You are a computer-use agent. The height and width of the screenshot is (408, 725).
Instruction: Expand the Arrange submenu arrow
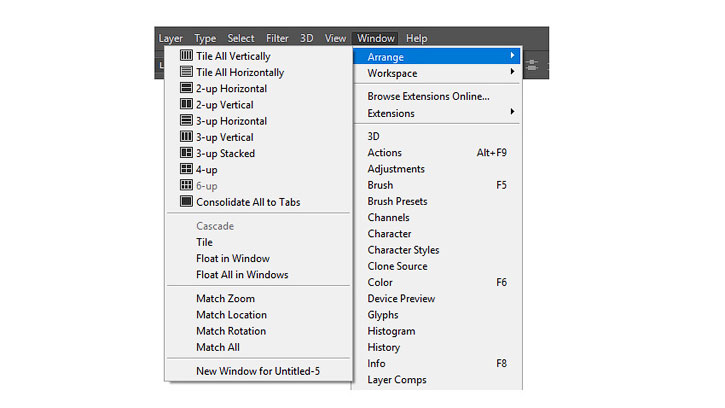[512, 56]
